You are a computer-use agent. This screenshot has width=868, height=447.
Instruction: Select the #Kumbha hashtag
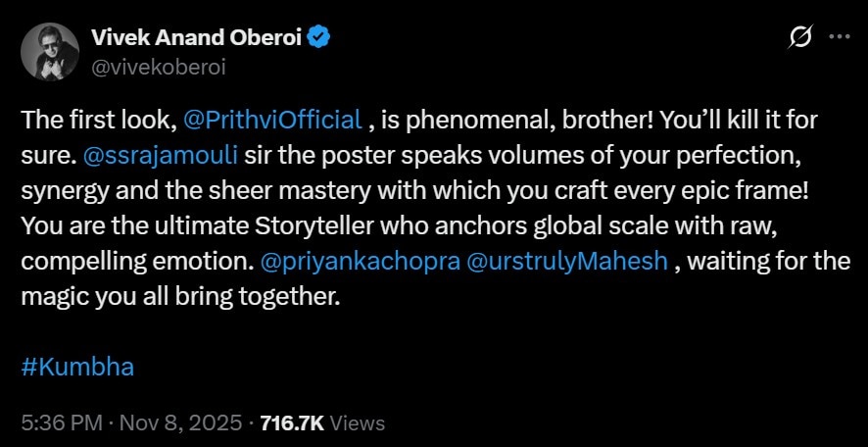click(x=76, y=368)
